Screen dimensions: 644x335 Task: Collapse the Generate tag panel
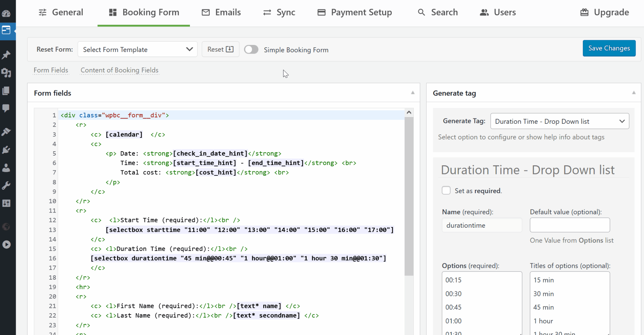(634, 93)
